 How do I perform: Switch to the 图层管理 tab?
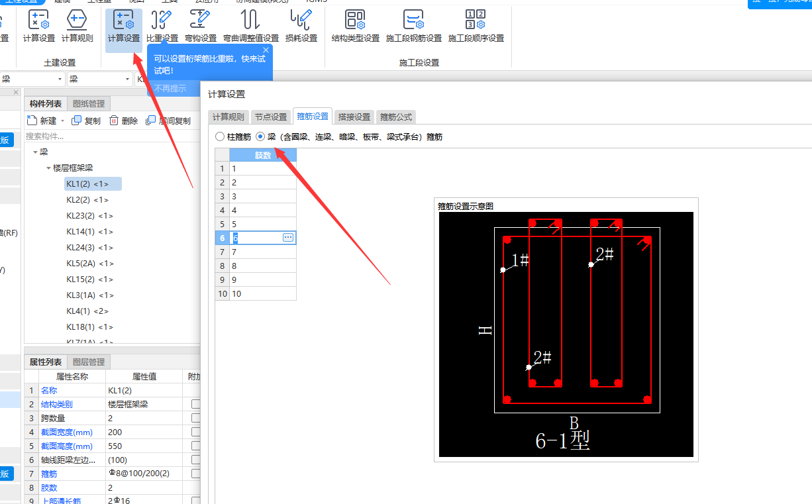[x=89, y=362]
